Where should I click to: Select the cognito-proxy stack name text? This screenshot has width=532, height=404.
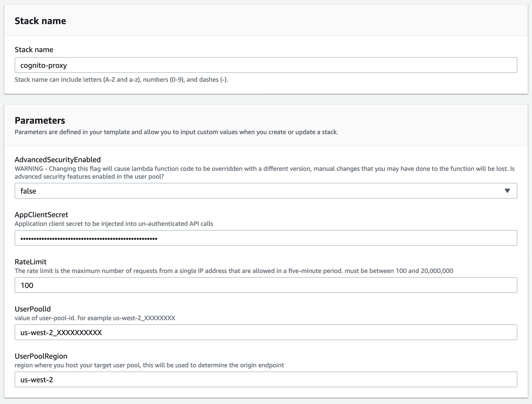pyautogui.click(x=43, y=65)
